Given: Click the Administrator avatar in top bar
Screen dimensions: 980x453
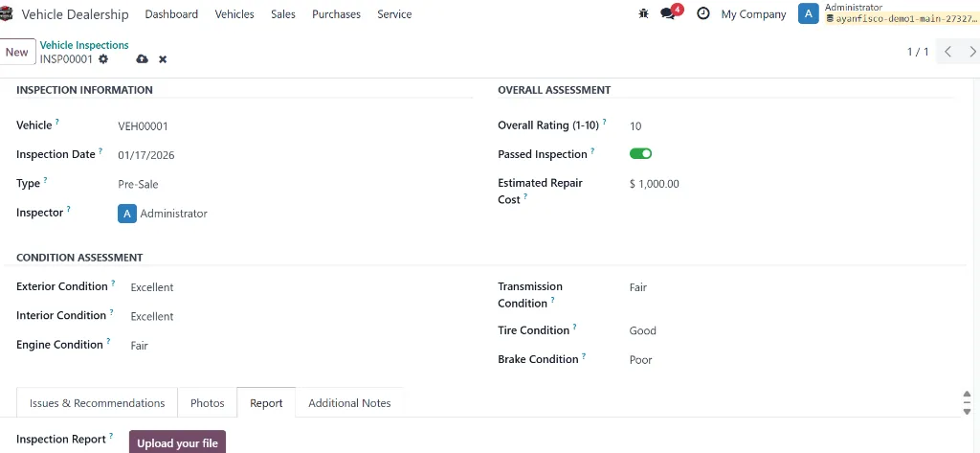Looking at the screenshot, I should [x=808, y=13].
